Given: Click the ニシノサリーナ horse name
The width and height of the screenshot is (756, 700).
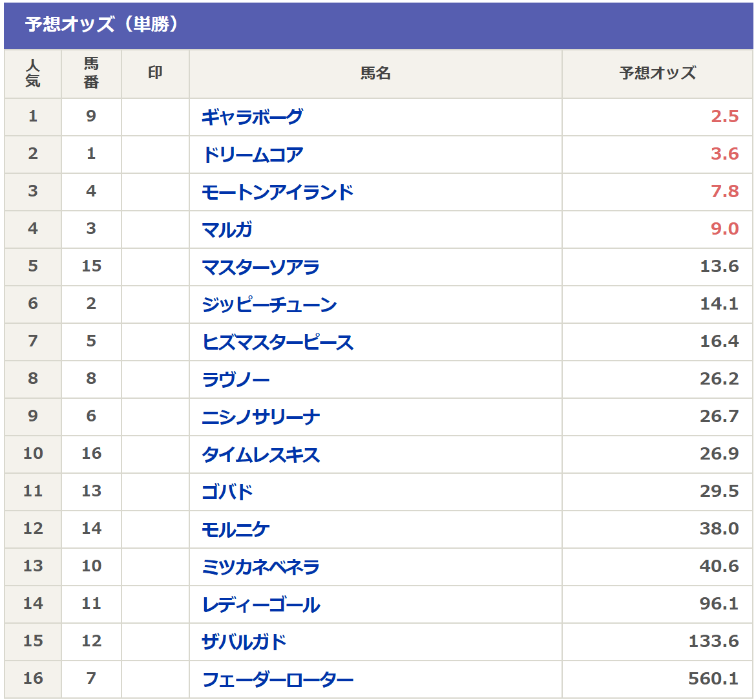Looking at the screenshot, I should (260, 417).
